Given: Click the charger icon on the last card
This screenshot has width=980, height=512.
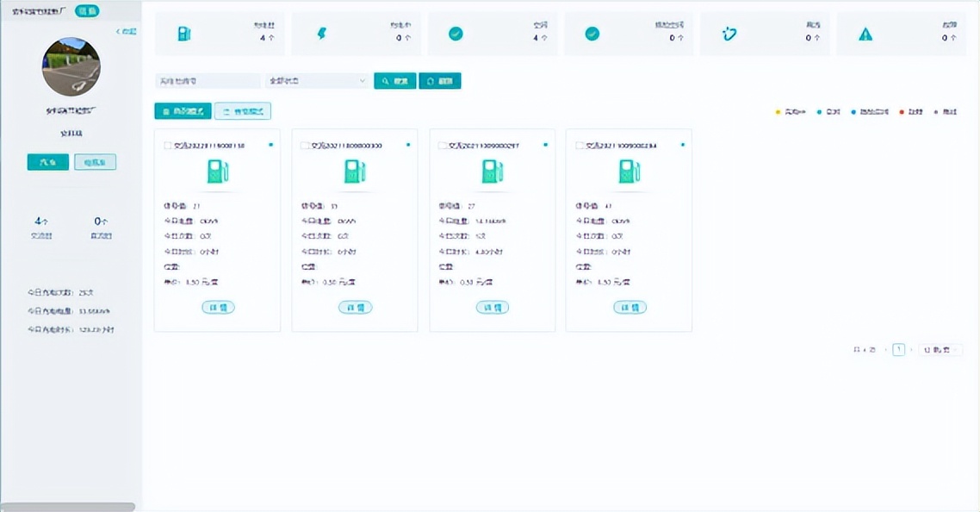Looking at the screenshot, I should [x=629, y=170].
